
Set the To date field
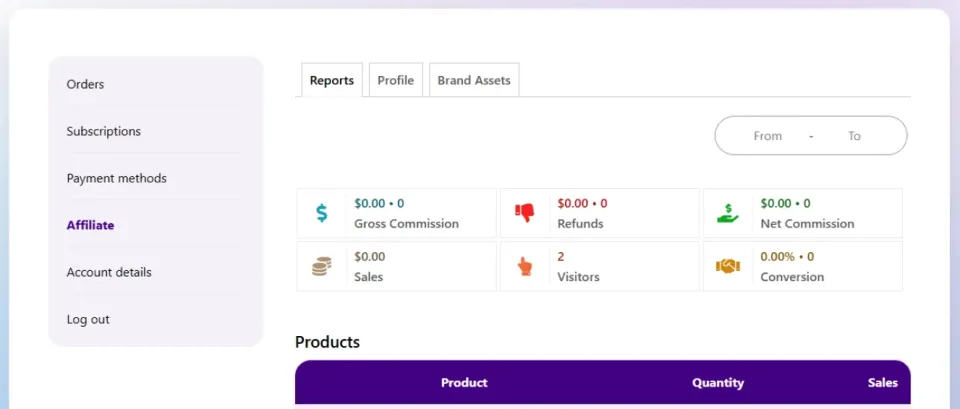[854, 136]
